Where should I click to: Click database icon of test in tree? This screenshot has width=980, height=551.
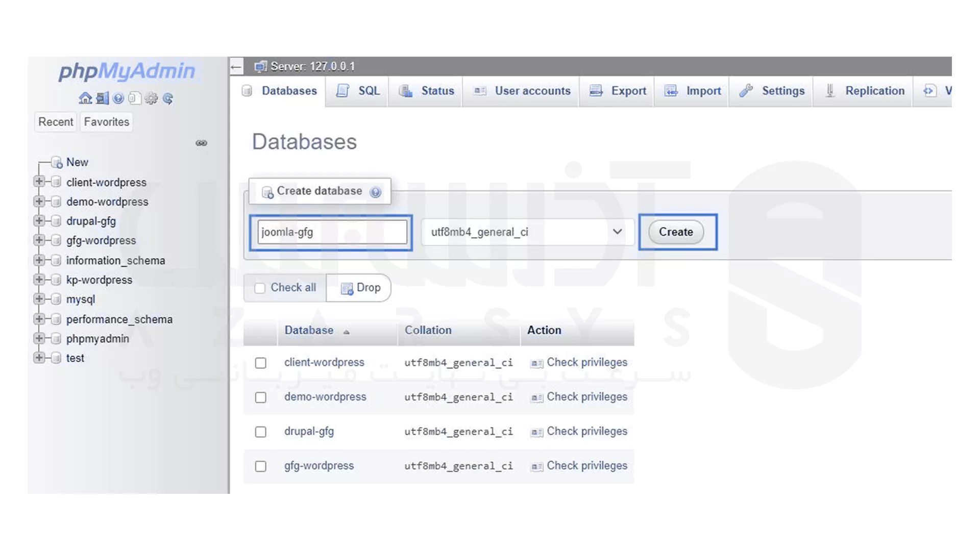tap(57, 358)
